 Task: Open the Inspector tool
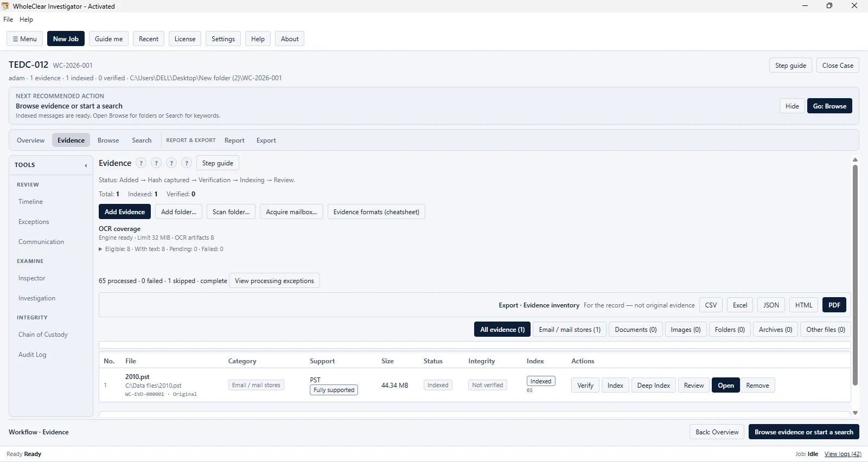[x=32, y=278]
